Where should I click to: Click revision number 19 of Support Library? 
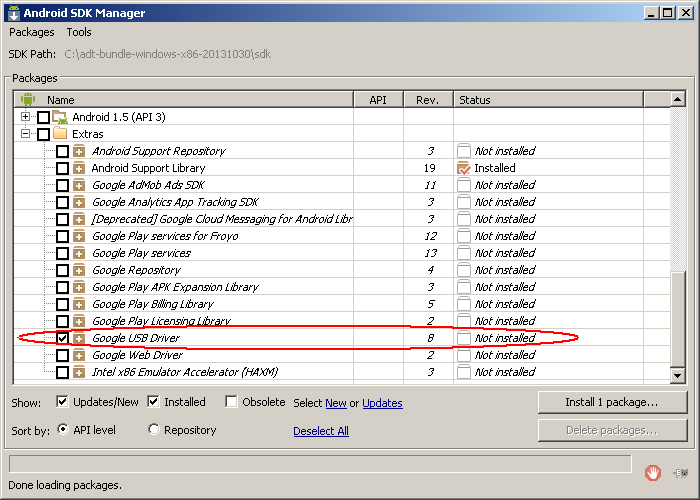pos(429,168)
